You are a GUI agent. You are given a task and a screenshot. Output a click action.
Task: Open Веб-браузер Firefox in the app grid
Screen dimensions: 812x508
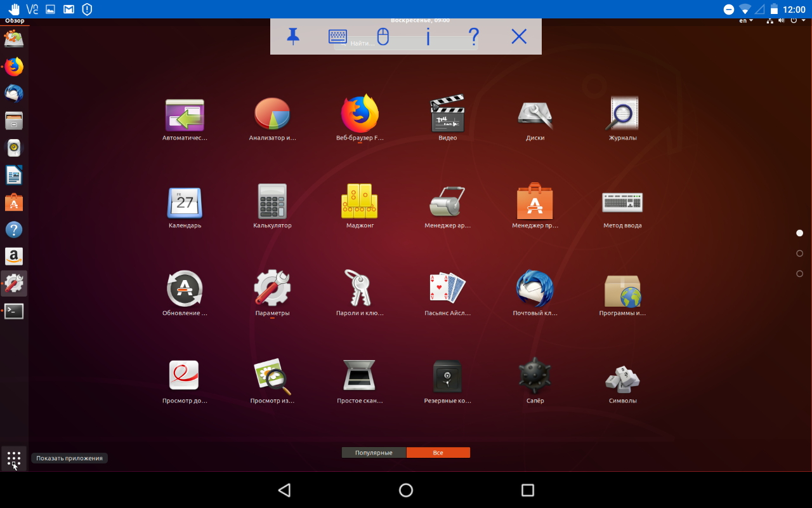(360, 119)
